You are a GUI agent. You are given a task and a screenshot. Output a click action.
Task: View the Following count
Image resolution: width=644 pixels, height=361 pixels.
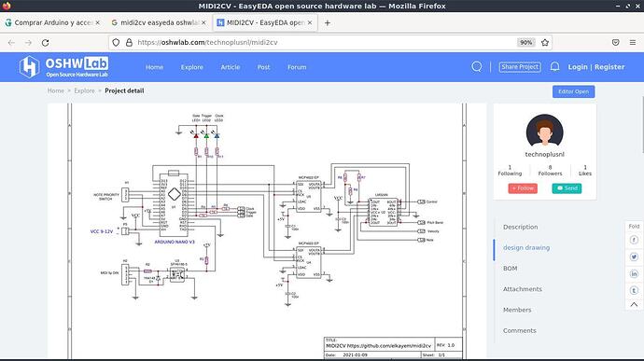coord(510,171)
